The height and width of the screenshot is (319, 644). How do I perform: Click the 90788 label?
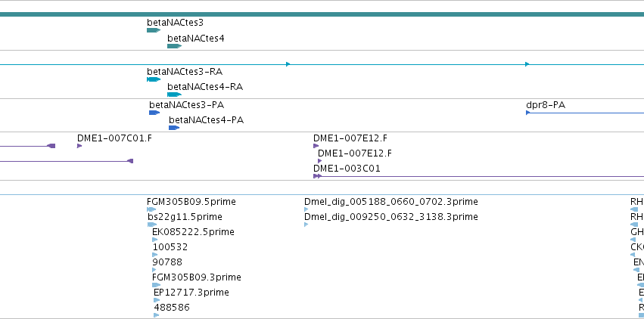coord(167,262)
